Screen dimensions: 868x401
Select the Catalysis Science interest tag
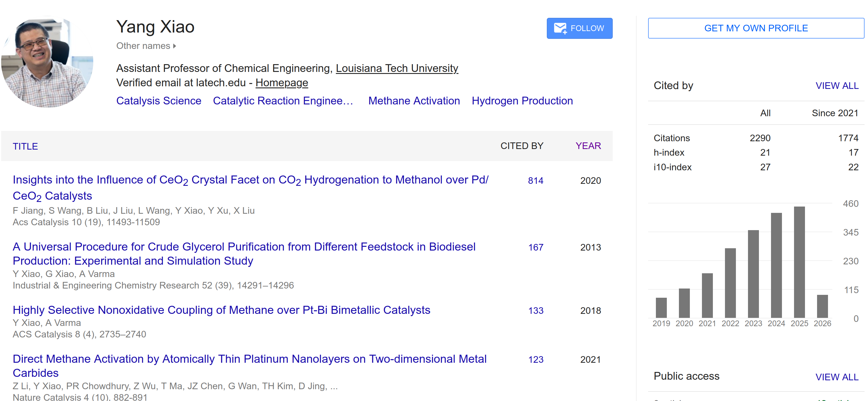click(x=158, y=101)
